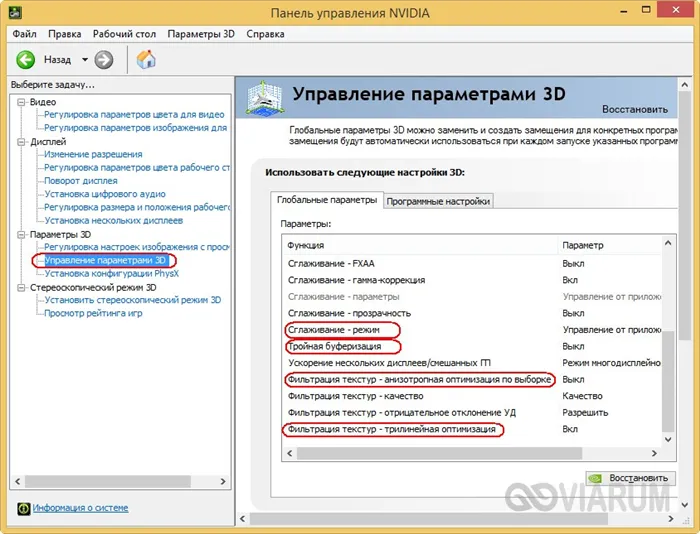Switch to Глобальные параметры tab

(x=327, y=200)
